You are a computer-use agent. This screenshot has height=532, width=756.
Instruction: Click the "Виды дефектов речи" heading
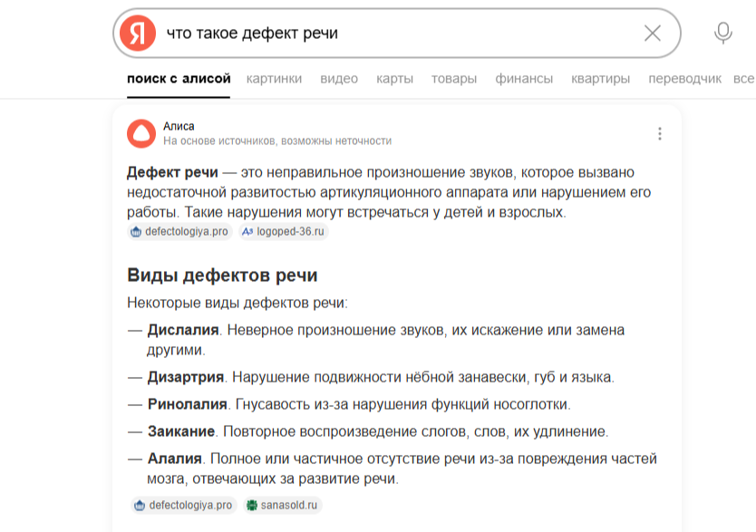point(222,276)
